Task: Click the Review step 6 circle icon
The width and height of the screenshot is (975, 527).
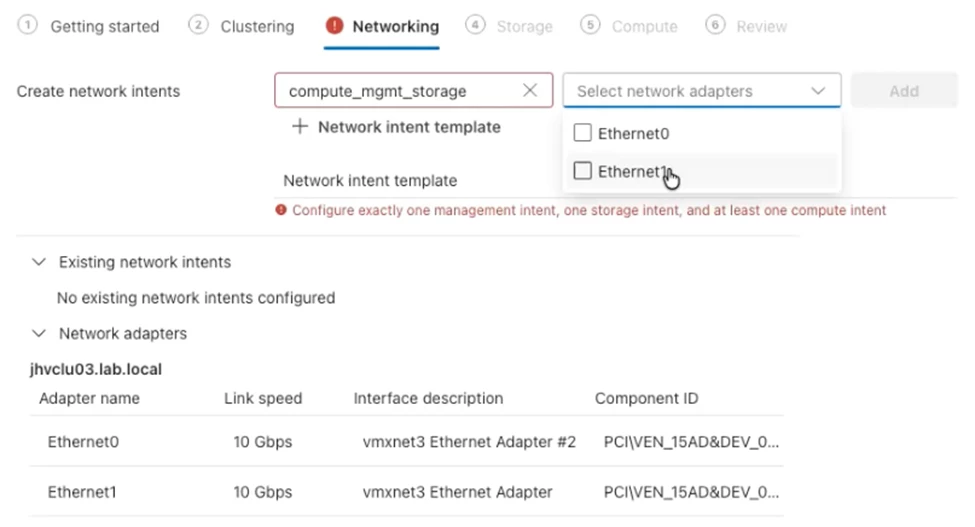Action: [x=714, y=26]
